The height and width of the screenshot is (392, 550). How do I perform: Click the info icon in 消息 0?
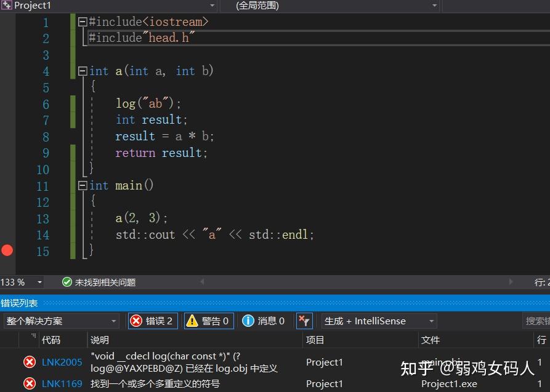click(x=248, y=321)
